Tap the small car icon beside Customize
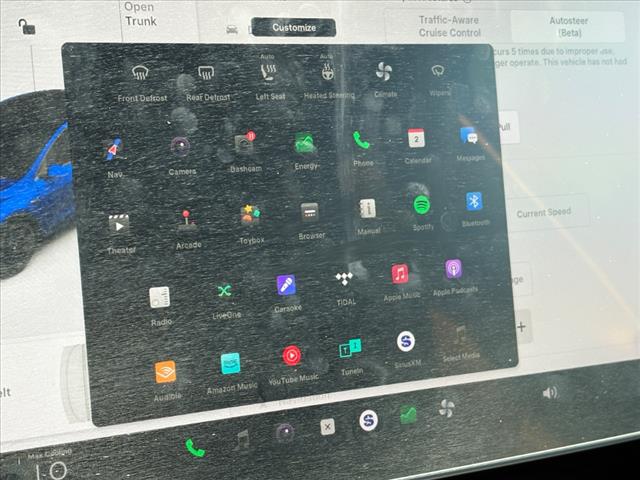The height and width of the screenshot is (480, 640). click(232, 29)
